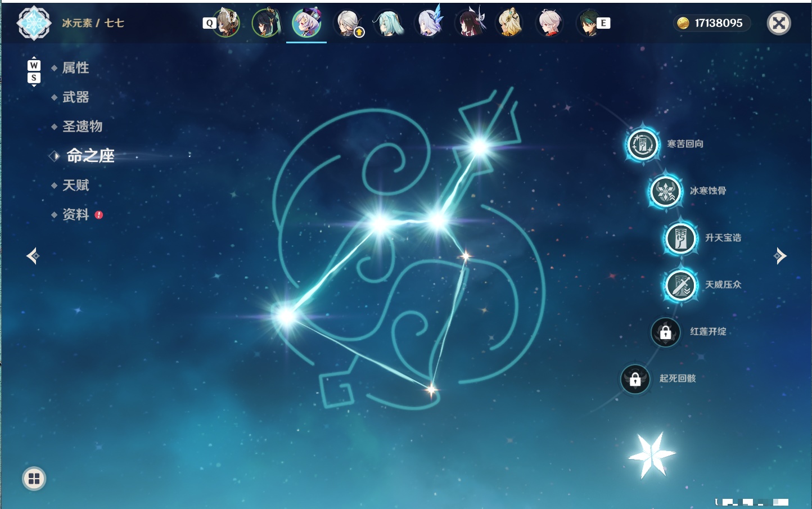The height and width of the screenshot is (509, 812).
Task: Click the Cryo element emblem icon
Action: click(x=34, y=23)
